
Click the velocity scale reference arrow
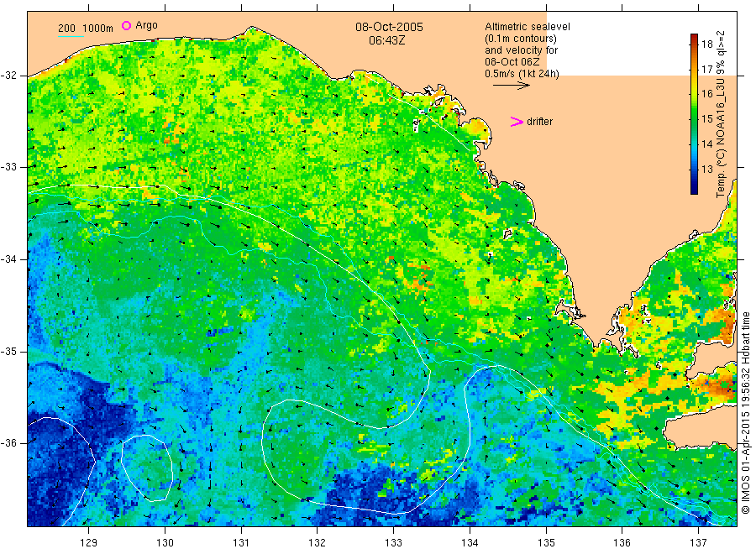[x=511, y=86]
